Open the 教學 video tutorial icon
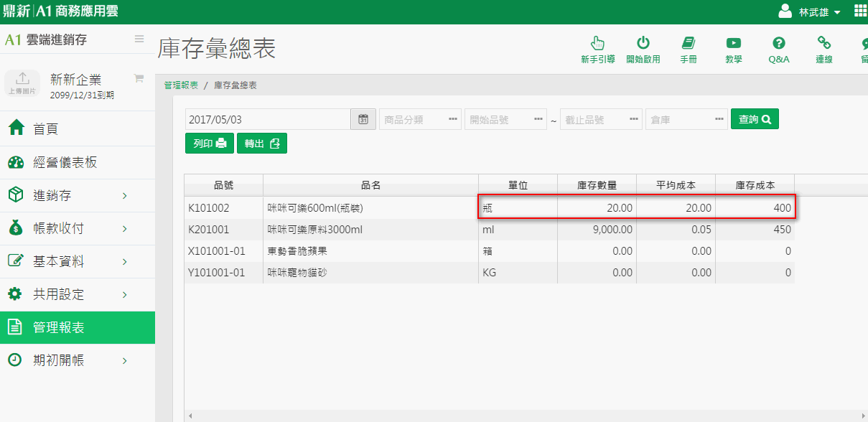The image size is (868, 422). tap(734, 43)
